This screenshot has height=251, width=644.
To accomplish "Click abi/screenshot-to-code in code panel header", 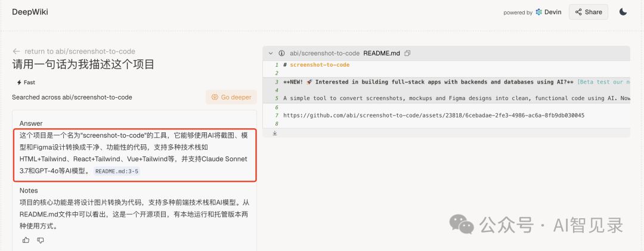I will [x=325, y=53].
